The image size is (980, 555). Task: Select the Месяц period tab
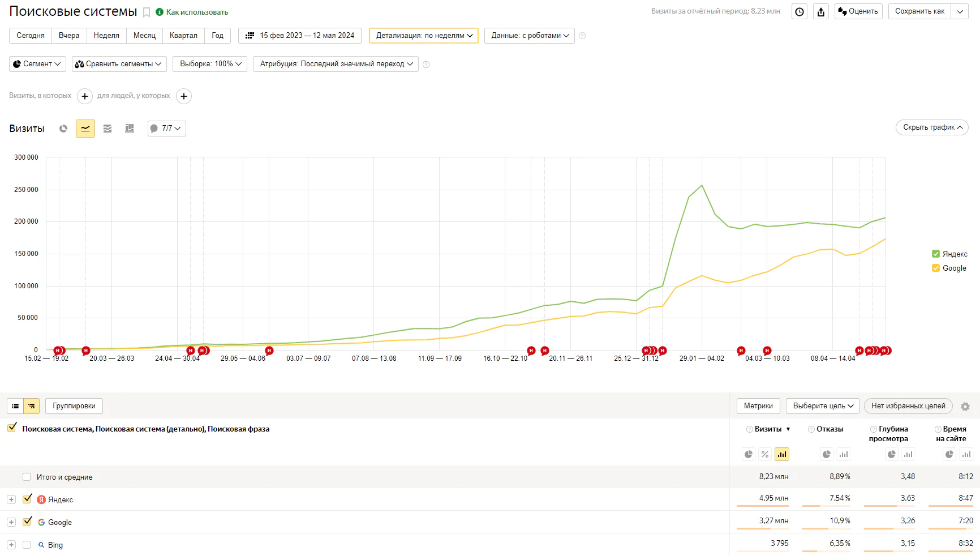click(144, 35)
